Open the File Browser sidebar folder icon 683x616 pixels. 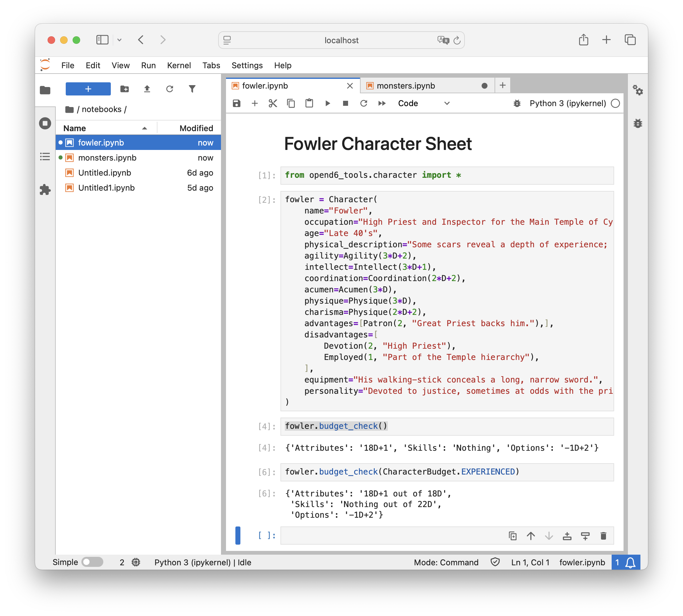click(45, 90)
